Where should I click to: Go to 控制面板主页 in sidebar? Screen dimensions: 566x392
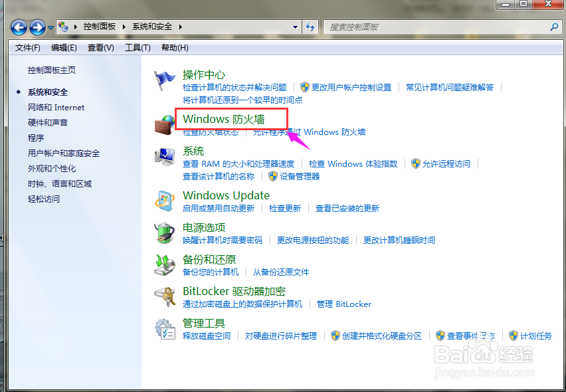[x=52, y=70]
